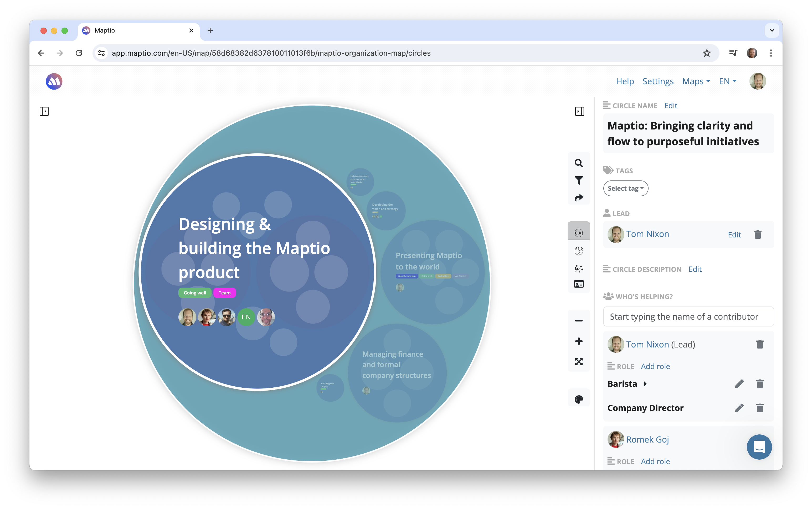
Task: Click the Help link in header
Action: (625, 81)
